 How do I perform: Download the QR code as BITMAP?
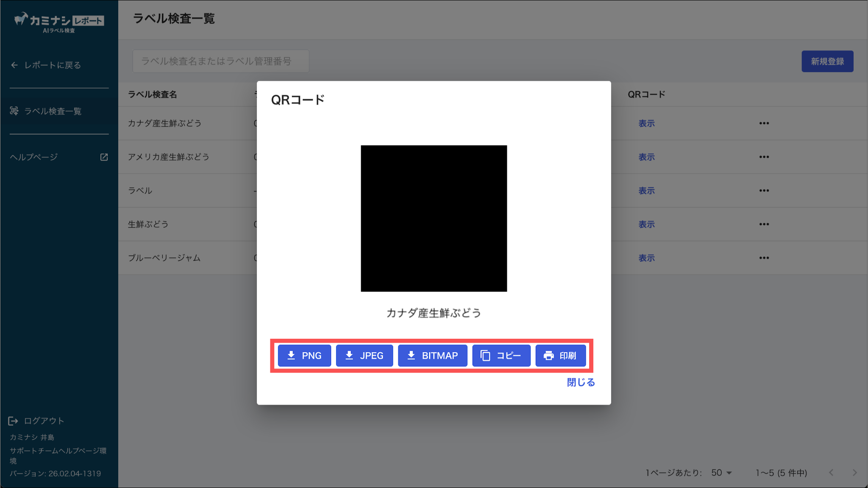432,355
